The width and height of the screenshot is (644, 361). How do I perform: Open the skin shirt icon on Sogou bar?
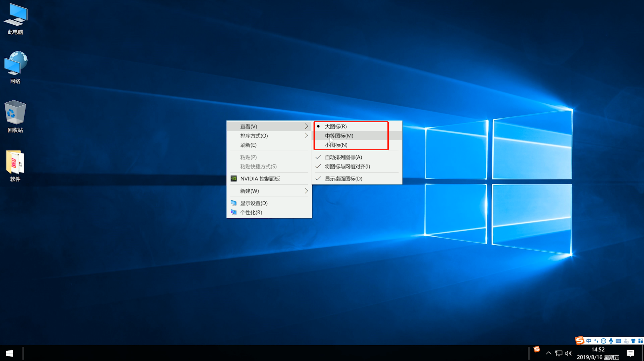click(x=633, y=341)
